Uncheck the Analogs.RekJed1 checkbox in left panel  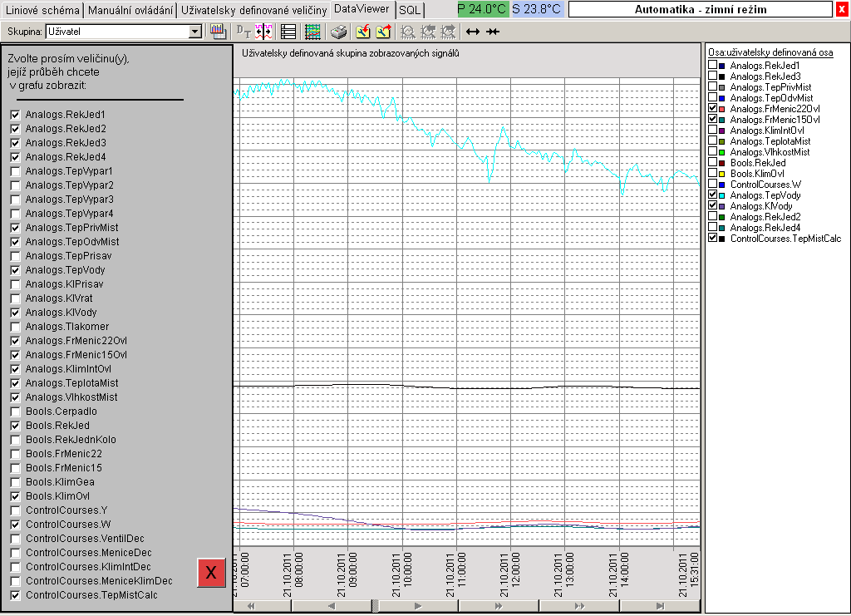click(15, 115)
